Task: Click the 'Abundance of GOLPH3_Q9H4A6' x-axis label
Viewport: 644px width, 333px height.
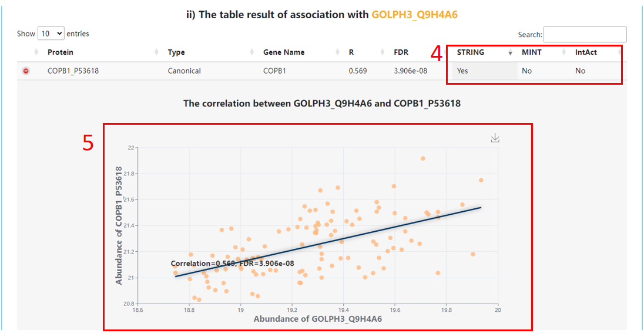Action: point(317,319)
